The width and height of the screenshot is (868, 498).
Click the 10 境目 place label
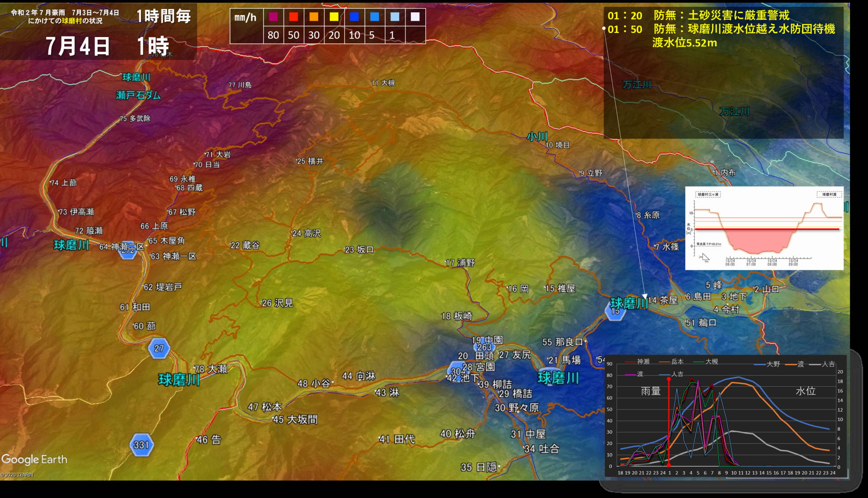click(557, 145)
